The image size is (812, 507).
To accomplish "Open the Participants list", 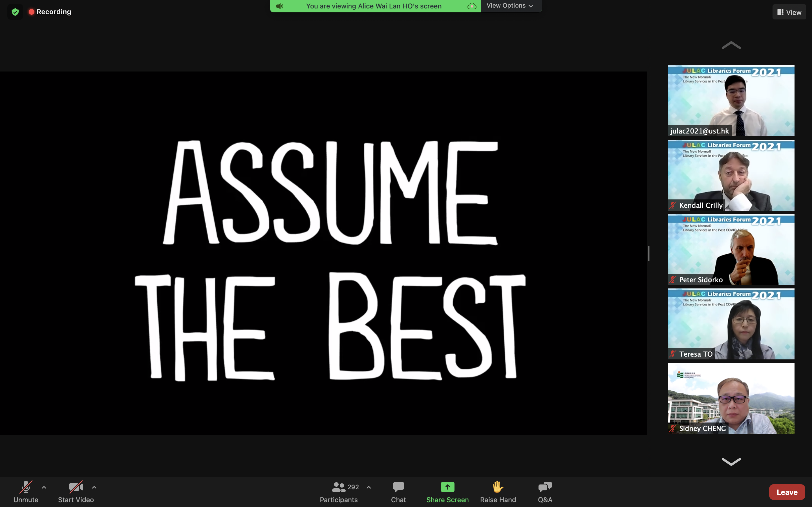I will (x=339, y=492).
